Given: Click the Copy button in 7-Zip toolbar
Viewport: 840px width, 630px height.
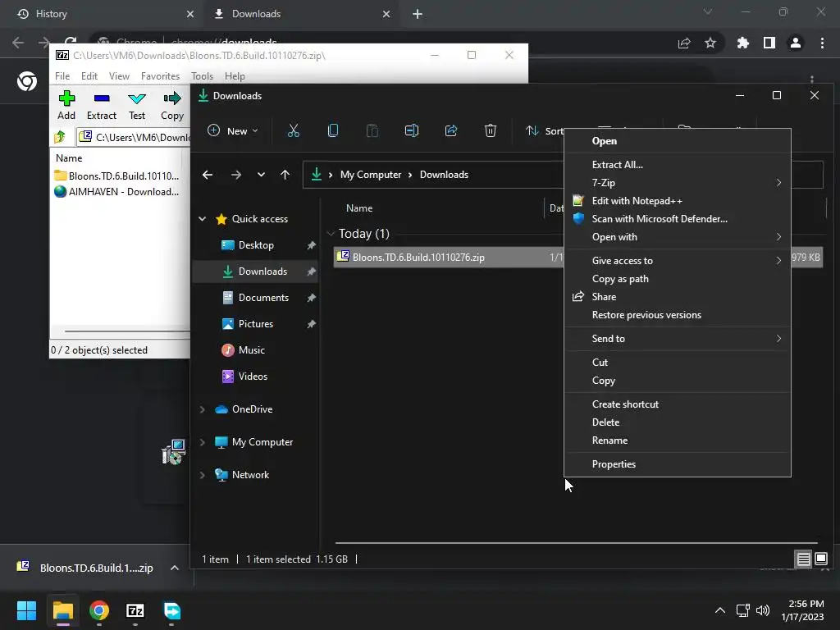Looking at the screenshot, I should (172, 106).
